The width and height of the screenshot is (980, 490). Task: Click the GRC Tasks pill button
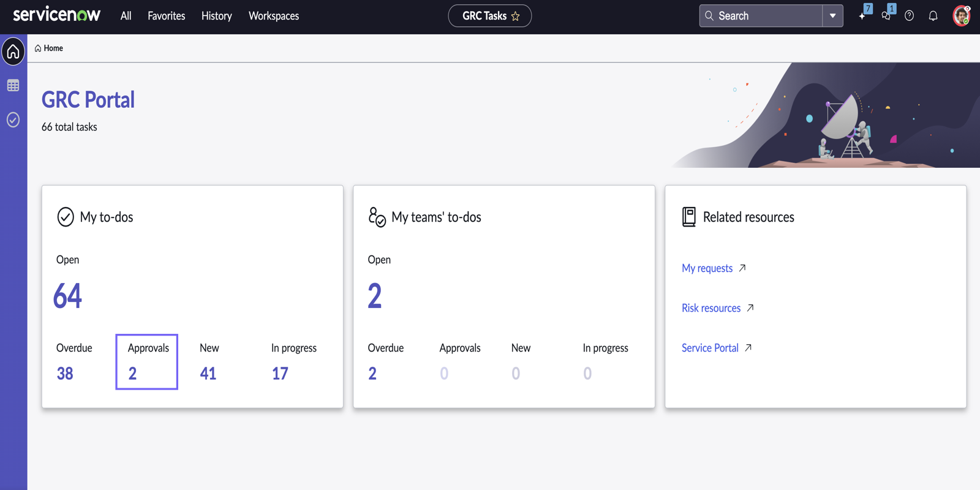click(489, 16)
